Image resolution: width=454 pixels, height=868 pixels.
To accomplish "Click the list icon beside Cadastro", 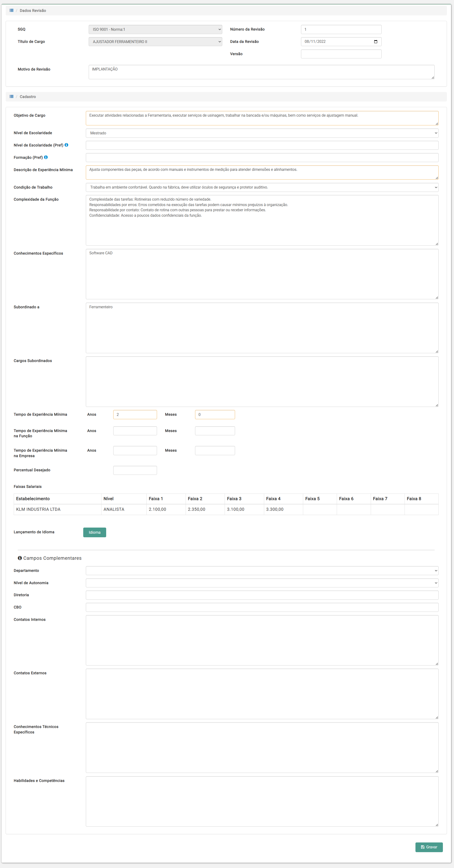I will pos(11,97).
